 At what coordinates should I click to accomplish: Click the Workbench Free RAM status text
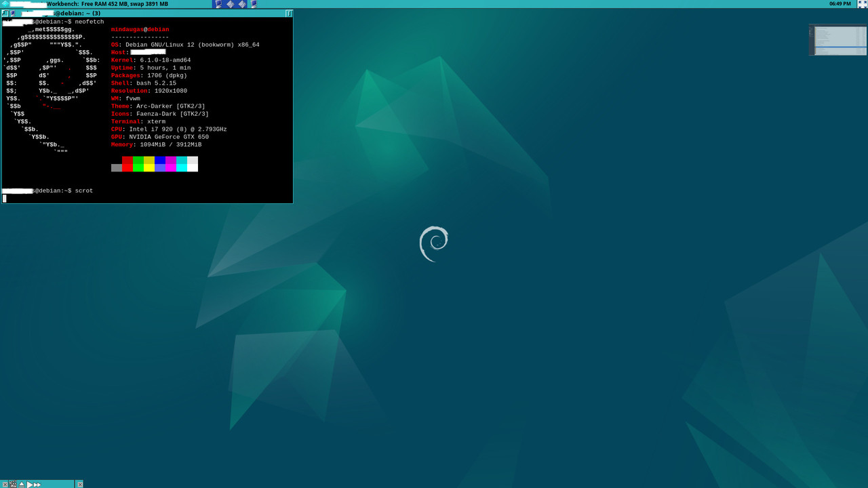[x=107, y=4]
